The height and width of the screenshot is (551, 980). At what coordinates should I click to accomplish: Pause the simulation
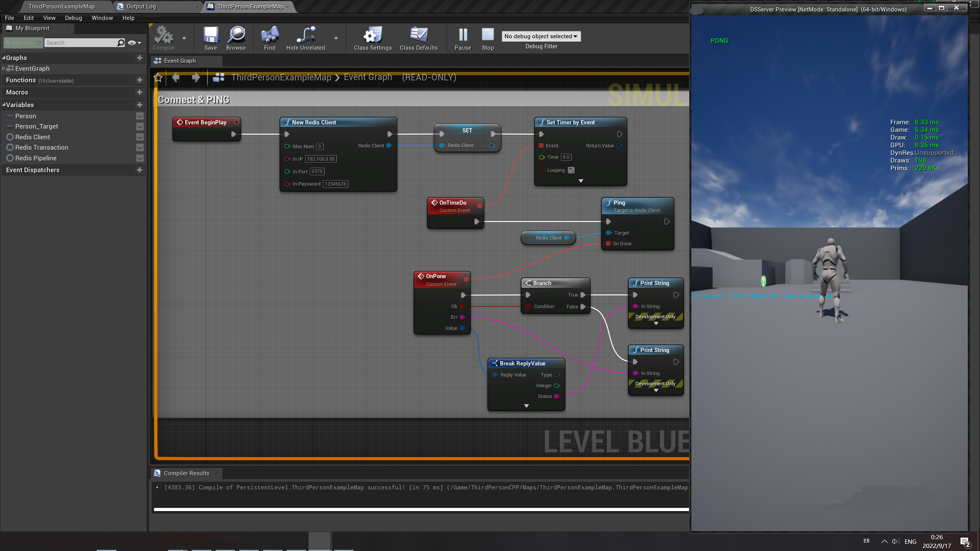[x=462, y=35]
